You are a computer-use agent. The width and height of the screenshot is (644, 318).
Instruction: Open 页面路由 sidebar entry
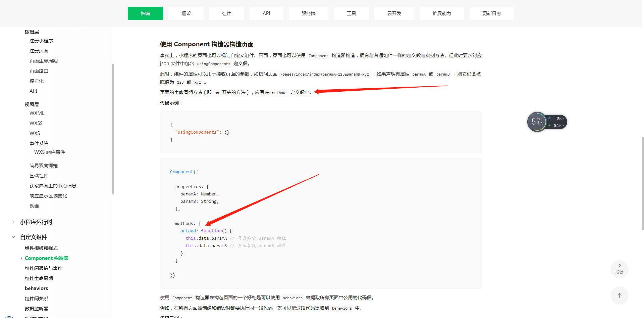39,71
